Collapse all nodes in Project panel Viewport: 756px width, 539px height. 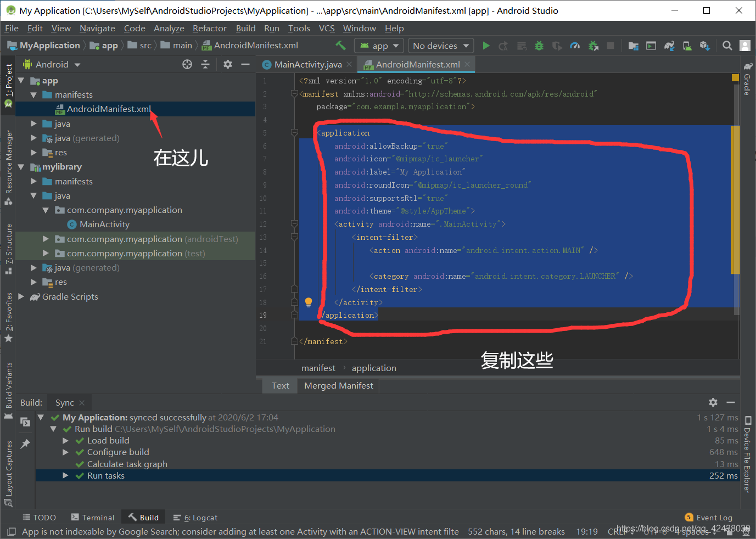point(205,64)
